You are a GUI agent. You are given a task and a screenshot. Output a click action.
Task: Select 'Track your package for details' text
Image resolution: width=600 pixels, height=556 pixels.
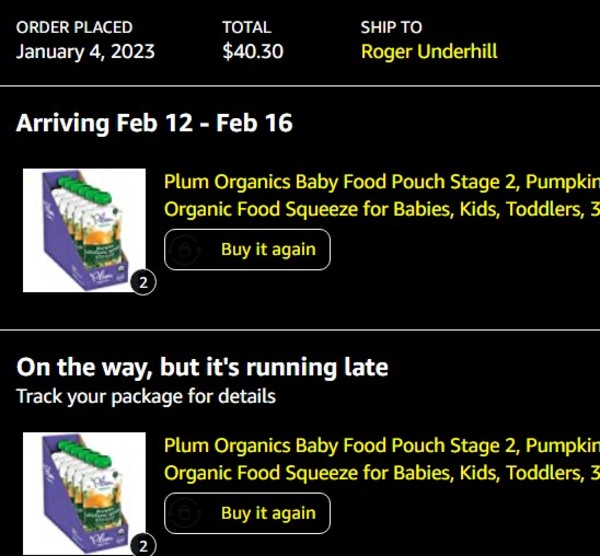pyautogui.click(x=146, y=396)
